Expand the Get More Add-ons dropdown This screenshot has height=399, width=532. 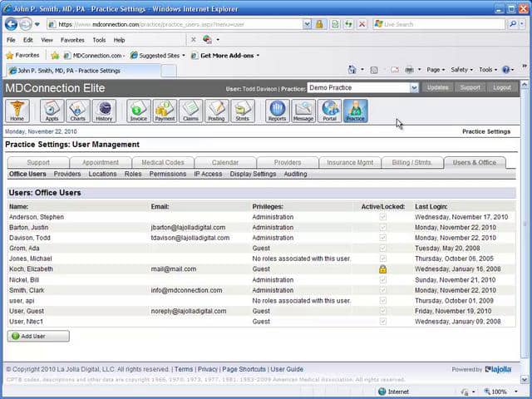(x=258, y=56)
